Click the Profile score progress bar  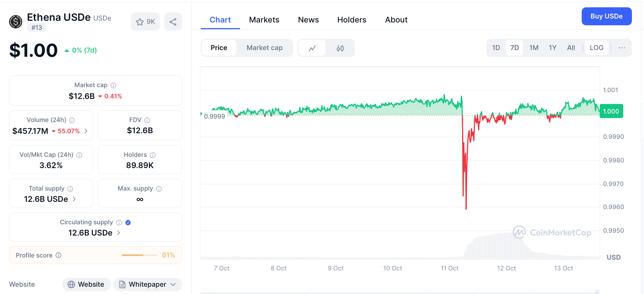pos(139,255)
